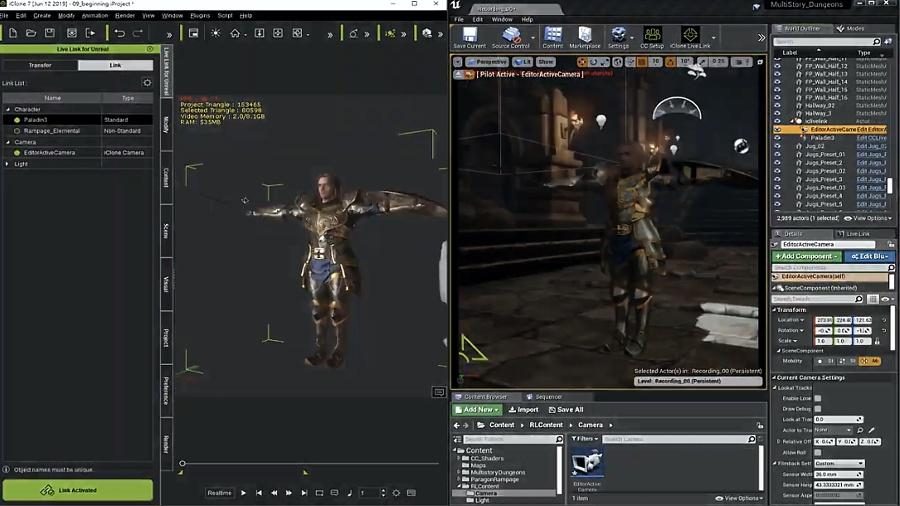Collapse the Camera group in Link List

(8, 142)
